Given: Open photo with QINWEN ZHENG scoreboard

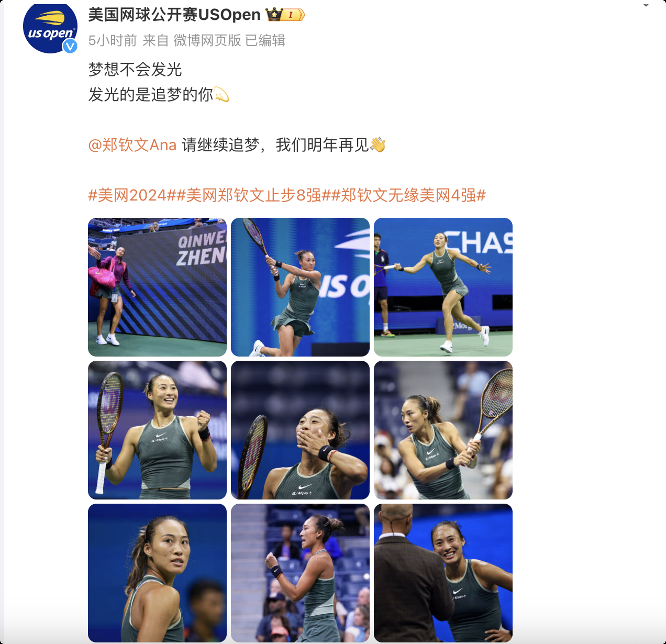Looking at the screenshot, I should click(157, 287).
